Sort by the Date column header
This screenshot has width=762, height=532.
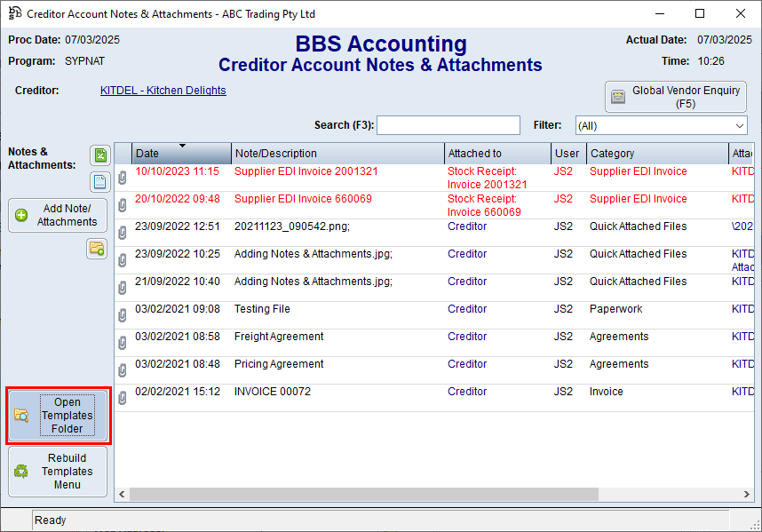click(x=181, y=154)
